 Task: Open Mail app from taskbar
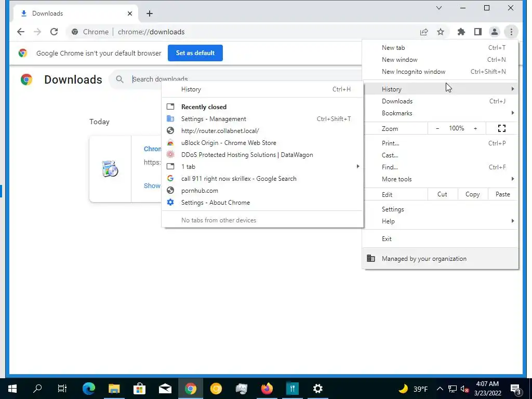pyautogui.click(x=165, y=389)
